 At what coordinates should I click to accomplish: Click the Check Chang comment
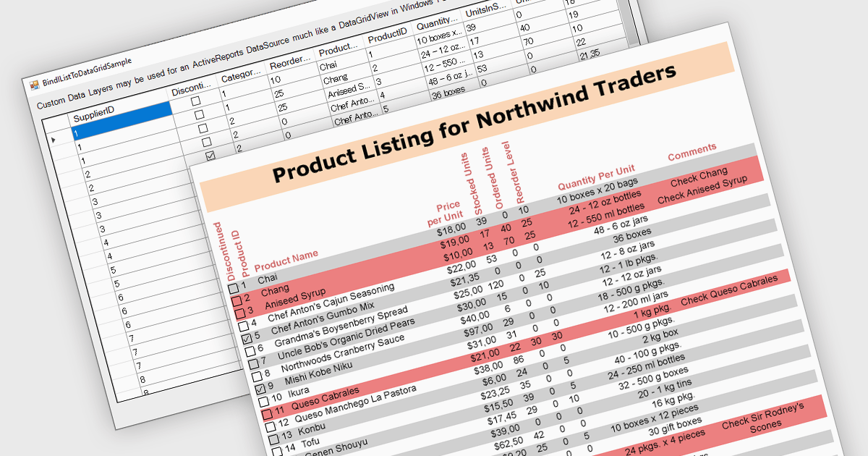(699, 177)
